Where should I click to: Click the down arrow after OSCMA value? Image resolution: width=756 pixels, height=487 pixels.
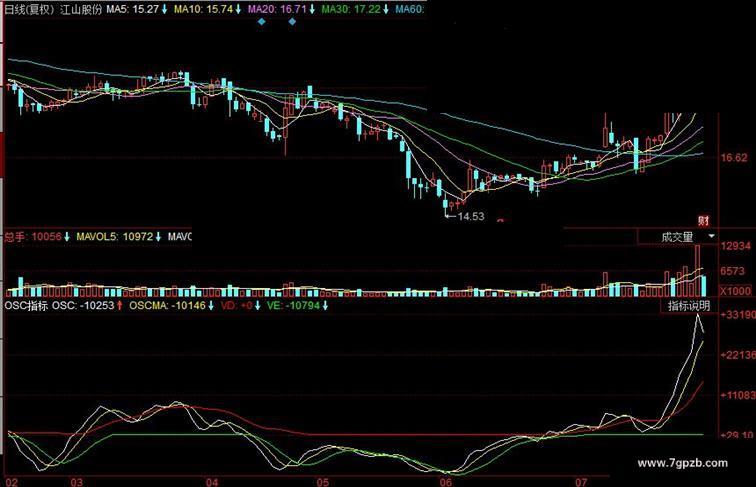coord(211,306)
